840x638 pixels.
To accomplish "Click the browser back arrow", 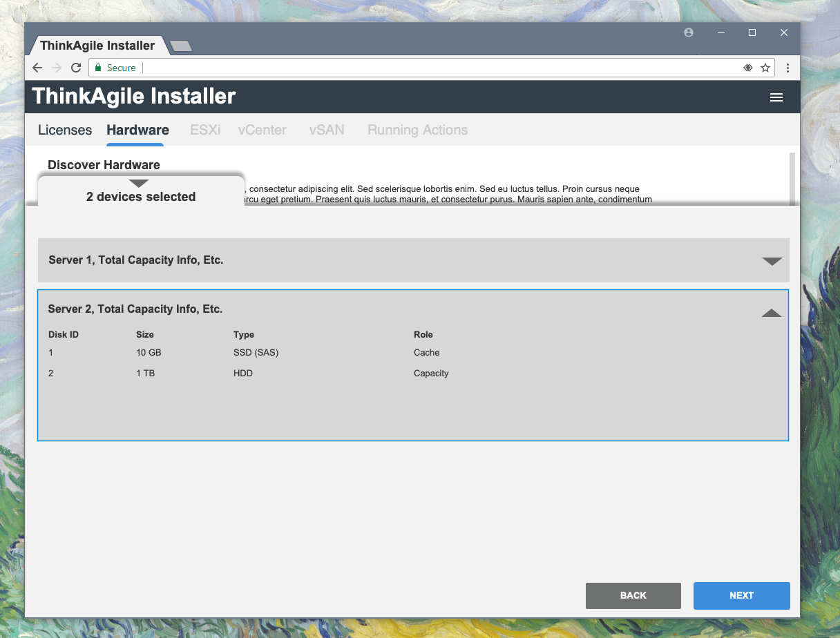I will click(x=37, y=68).
